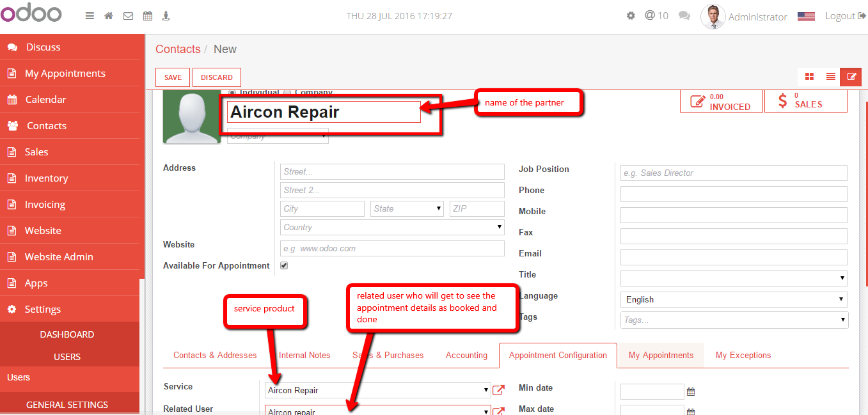Open GENERAL SETTINGS in sidebar
Image resolution: width=868 pixels, height=415 pixels.
click(67, 405)
